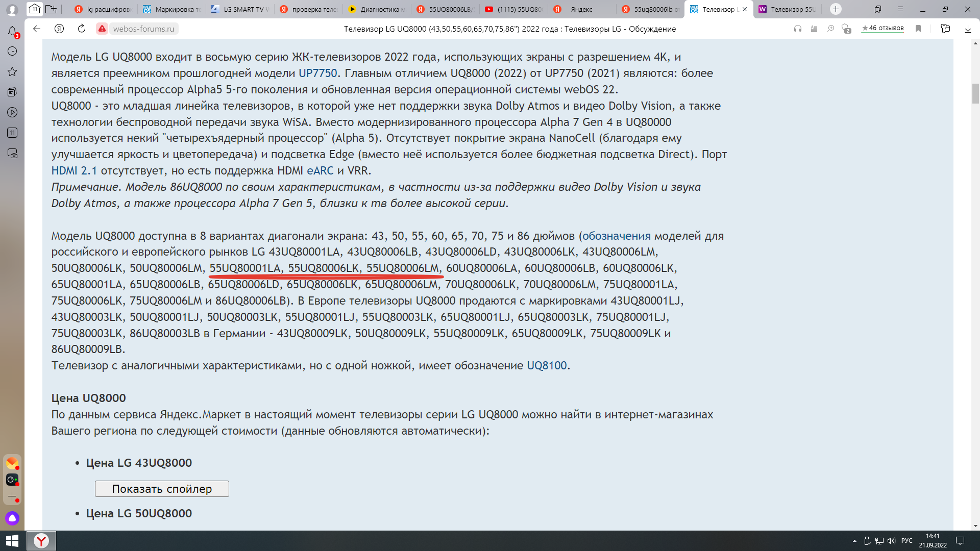Open the protection shield with badge 2

[x=846, y=29]
